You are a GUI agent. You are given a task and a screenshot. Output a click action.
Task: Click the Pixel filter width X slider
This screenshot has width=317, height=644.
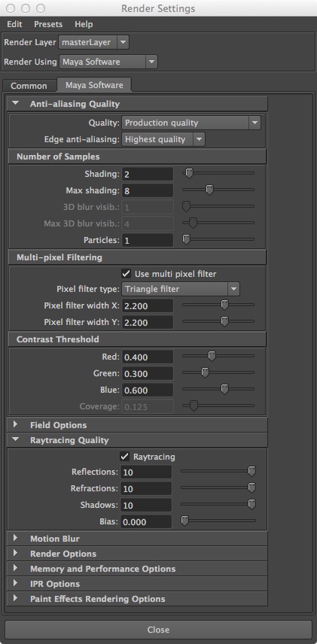[224, 305]
